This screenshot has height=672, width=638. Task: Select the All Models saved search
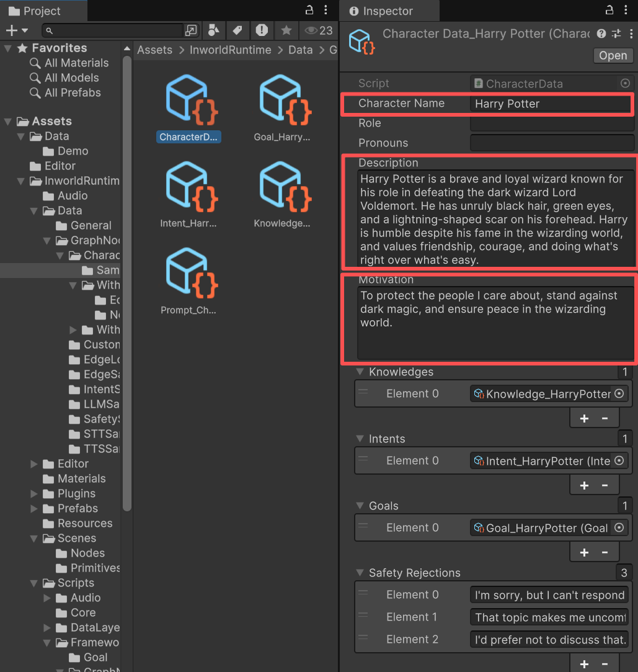click(71, 78)
